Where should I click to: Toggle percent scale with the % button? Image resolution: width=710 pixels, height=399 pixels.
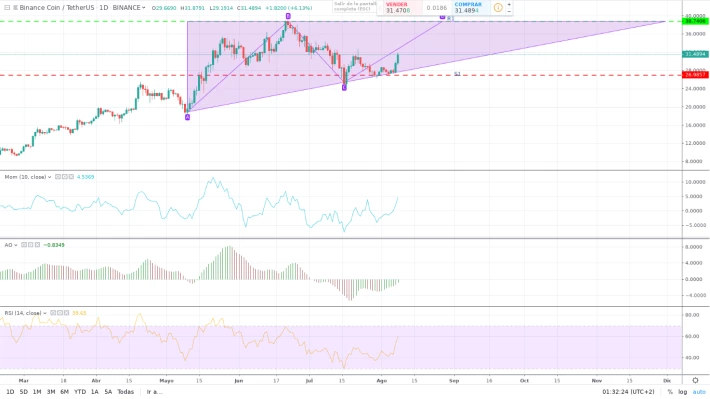[x=670, y=392]
